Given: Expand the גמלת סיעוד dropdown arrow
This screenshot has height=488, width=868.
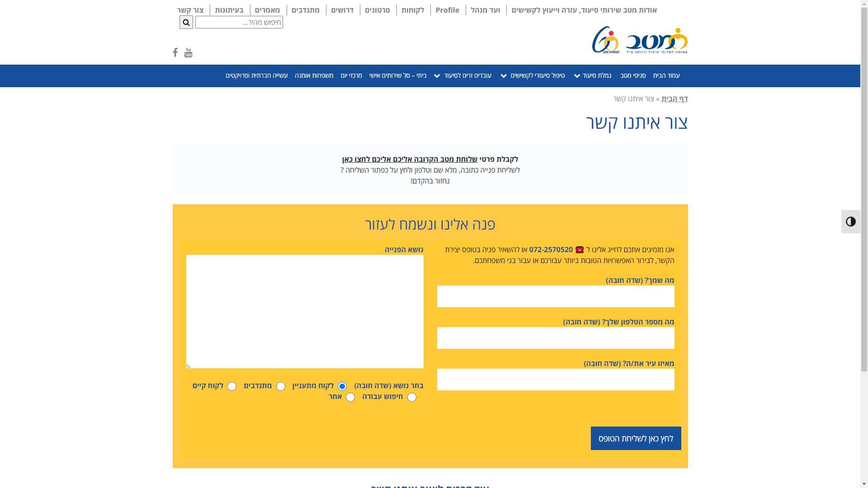Looking at the screenshot, I should pos(577,76).
